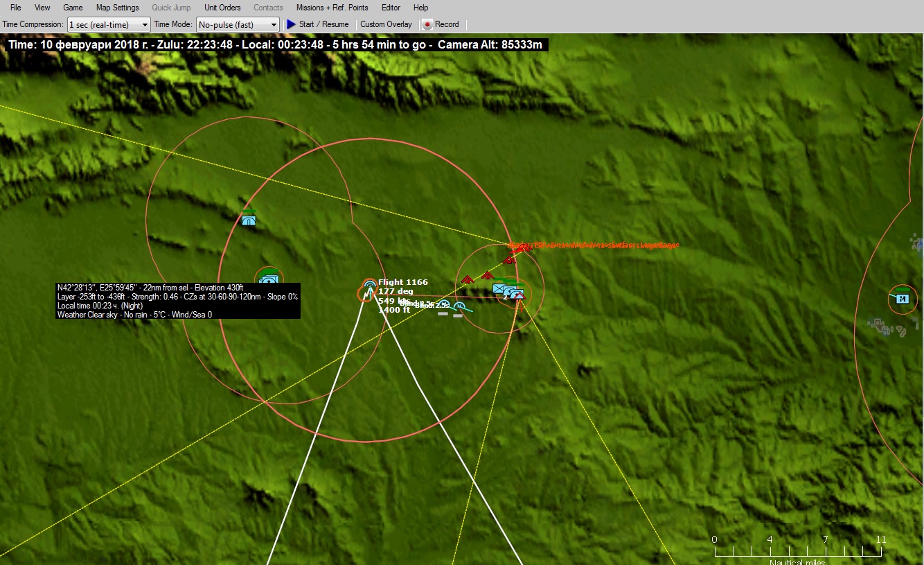This screenshot has width=924, height=565.
Task: Open the Unit Orders menu
Action: [x=222, y=8]
